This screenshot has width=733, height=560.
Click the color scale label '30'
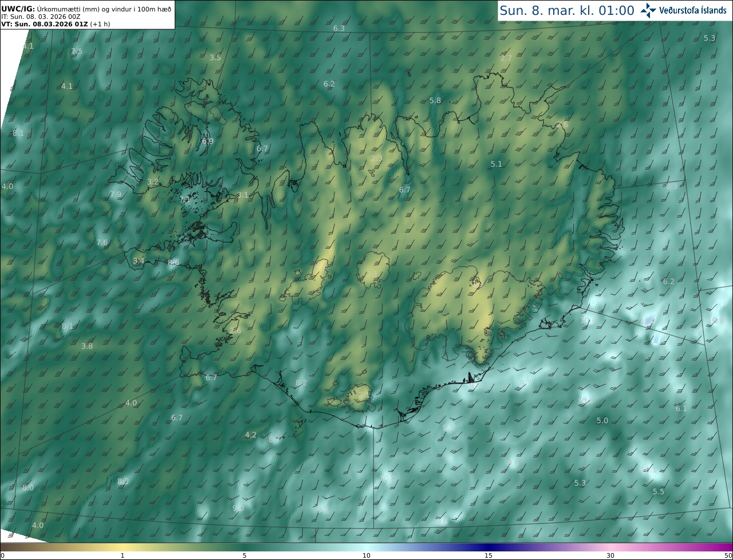(610, 555)
